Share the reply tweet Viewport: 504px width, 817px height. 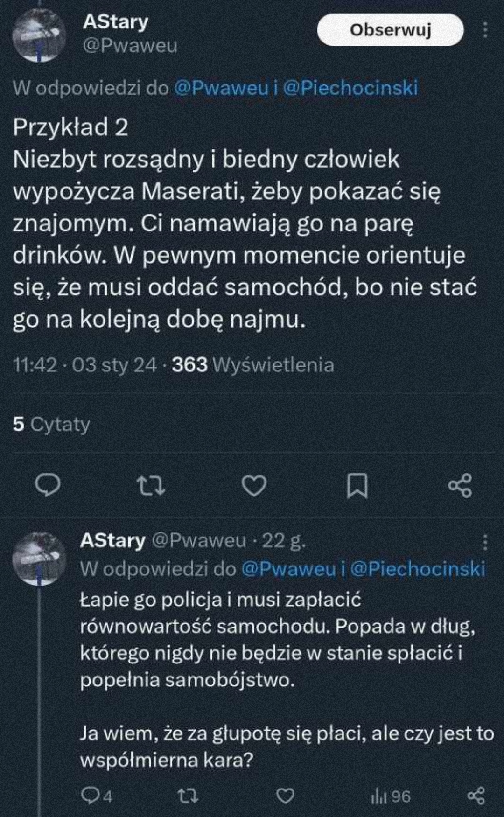click(476, 796)
